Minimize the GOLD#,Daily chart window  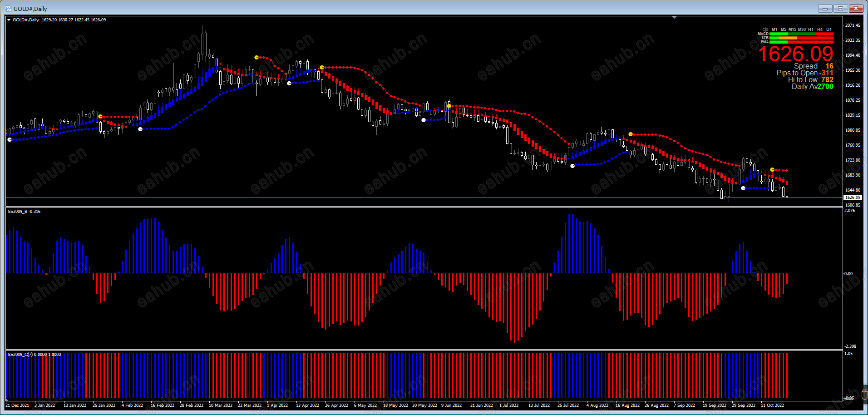click(825, 9)
